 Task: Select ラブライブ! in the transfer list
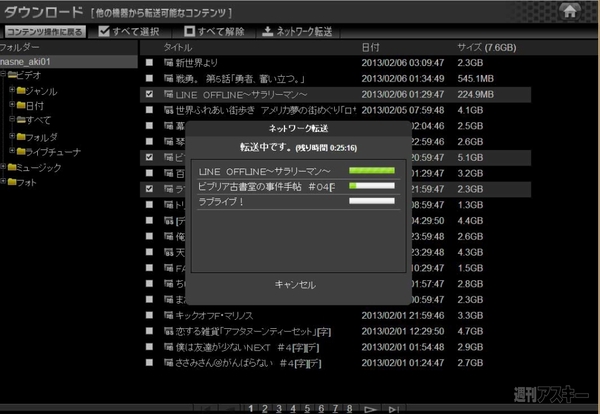coord(221,202)
